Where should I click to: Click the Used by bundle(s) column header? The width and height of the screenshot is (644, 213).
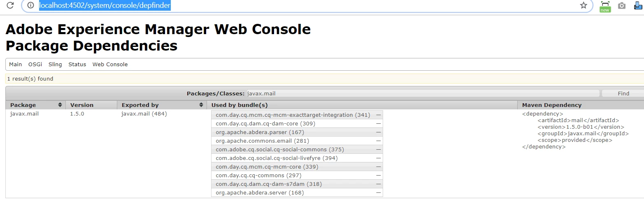(362, 105)
